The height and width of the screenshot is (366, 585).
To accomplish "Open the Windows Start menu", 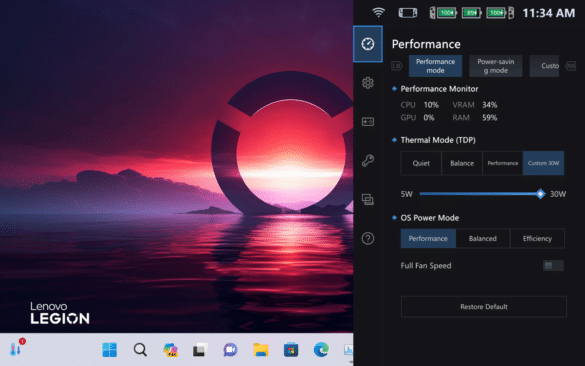I will 109,350.
